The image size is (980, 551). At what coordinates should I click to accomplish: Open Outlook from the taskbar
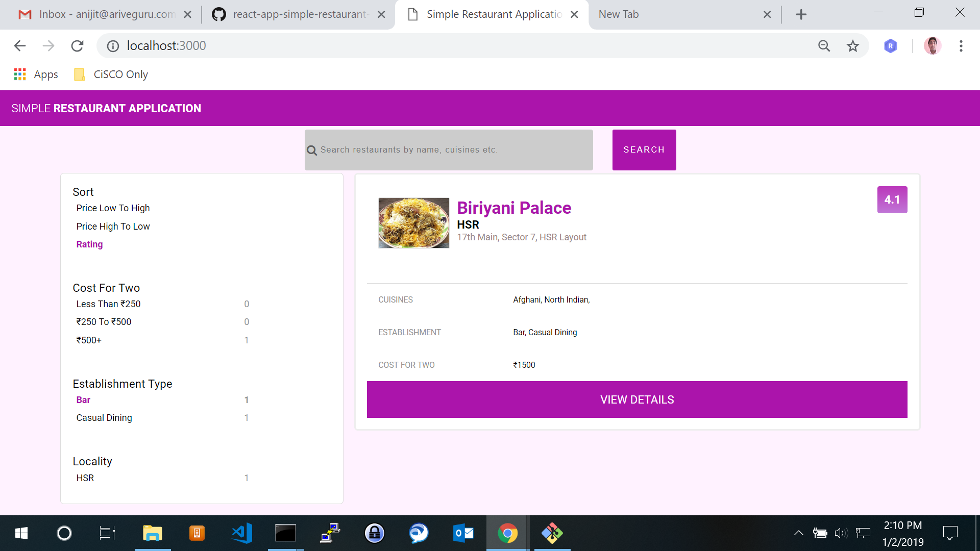point(463,533)
